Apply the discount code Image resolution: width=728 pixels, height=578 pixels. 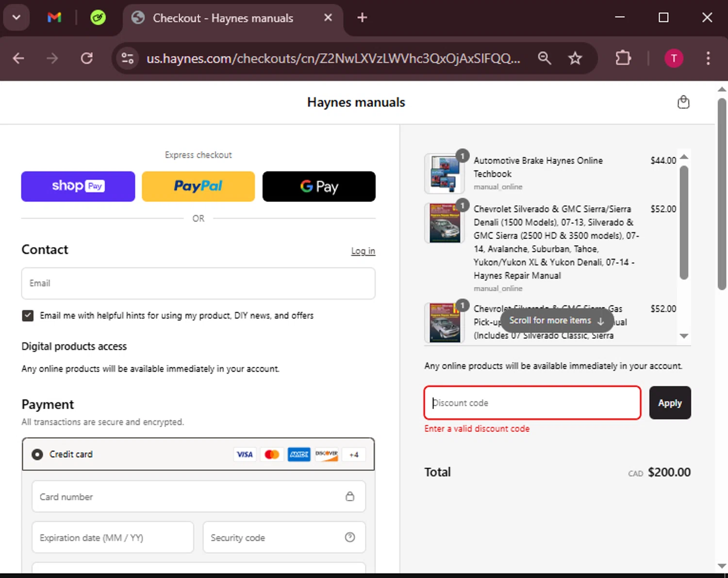pyautogui.click(x=670, y=403)
